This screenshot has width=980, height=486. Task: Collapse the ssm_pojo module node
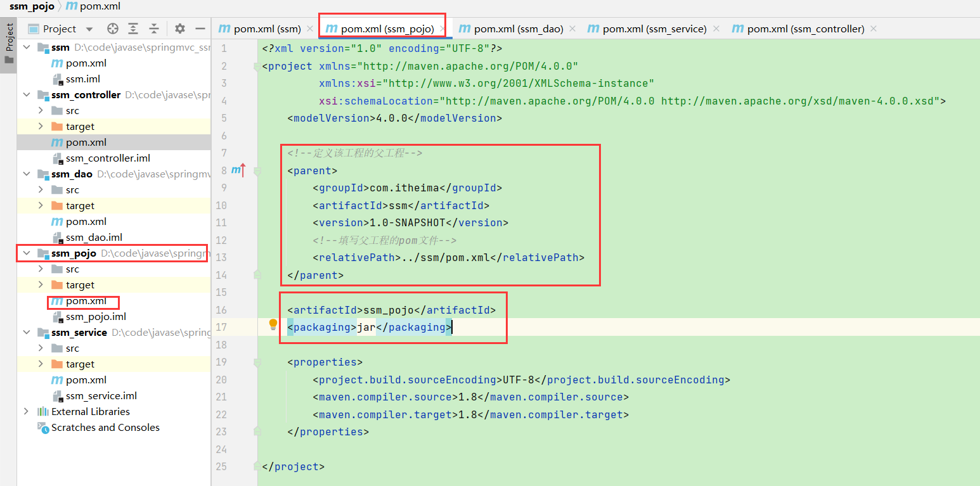click(26, 253)
